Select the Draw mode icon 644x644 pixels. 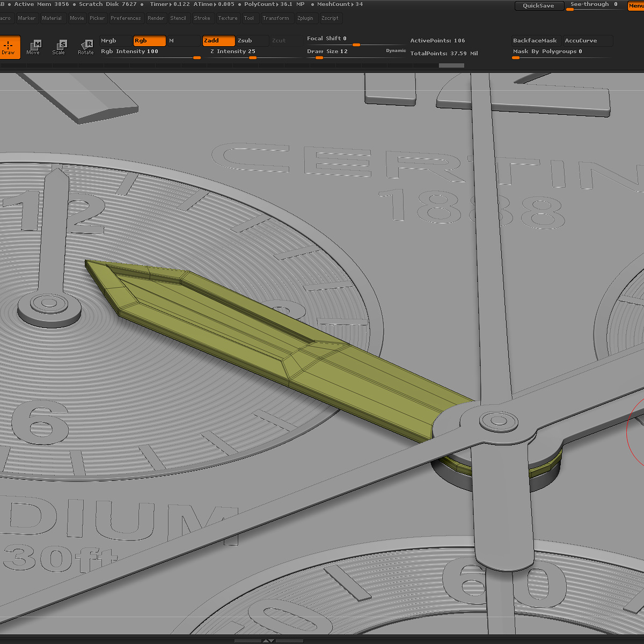click(8, 47)
